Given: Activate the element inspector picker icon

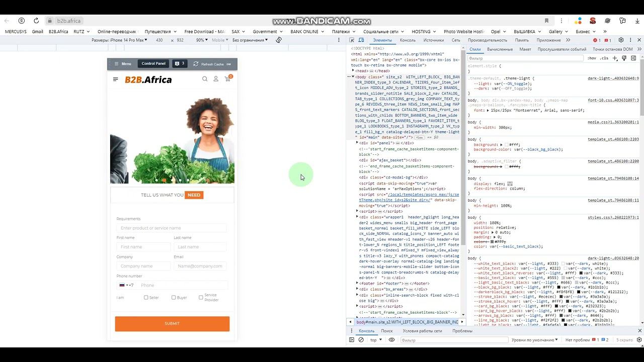Looking at the screenshot, I should coord(352,40).
